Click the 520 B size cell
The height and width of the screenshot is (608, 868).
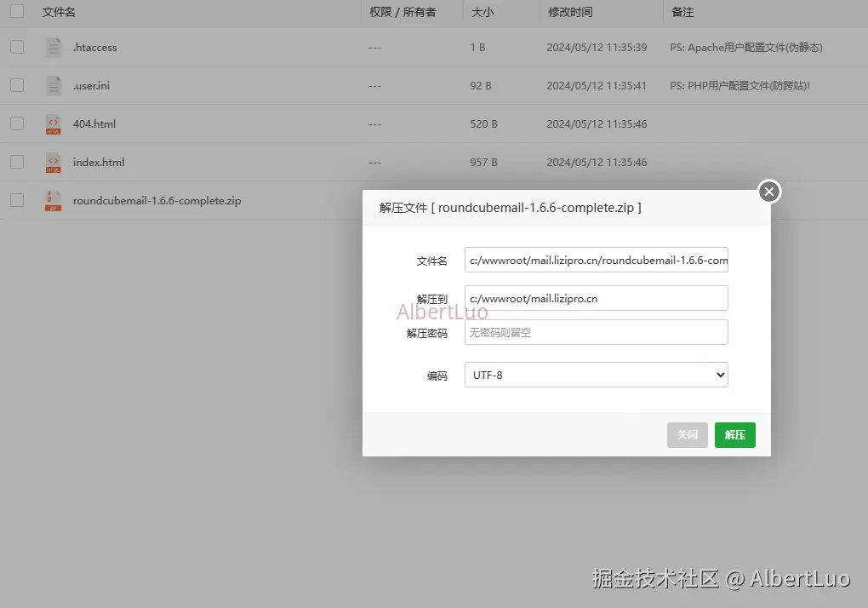point(484,124)
